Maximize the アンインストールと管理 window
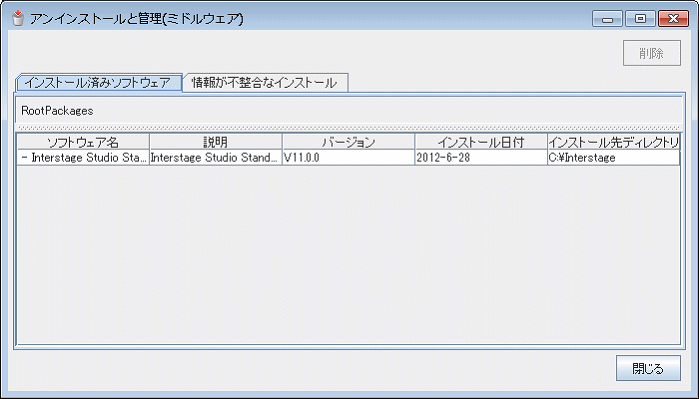This screenshot has height=399, width=699. (x=641, y=19)
